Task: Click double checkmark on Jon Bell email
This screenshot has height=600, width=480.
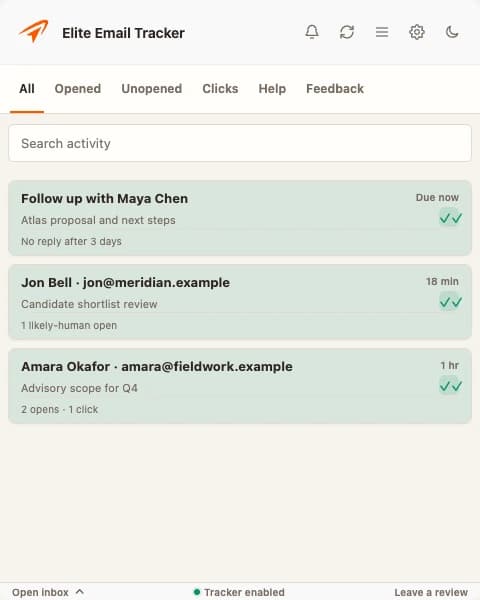Action: click(x=451, y=302)
